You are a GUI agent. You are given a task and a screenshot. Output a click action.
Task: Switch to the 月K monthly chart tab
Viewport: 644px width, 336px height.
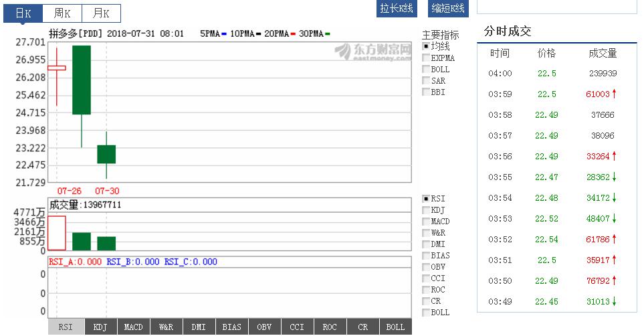101,13
